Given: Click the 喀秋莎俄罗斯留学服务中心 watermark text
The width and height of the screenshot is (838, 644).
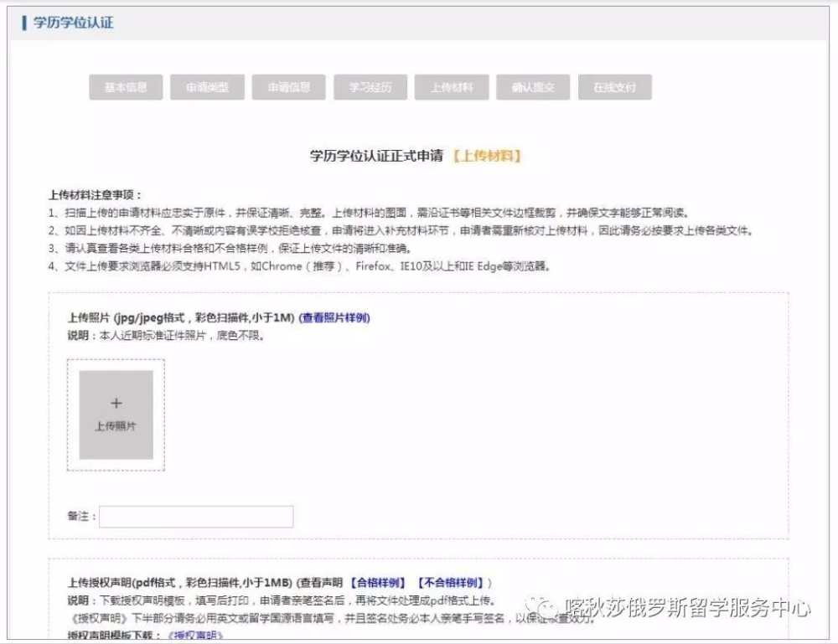Looking at the screenshot, I should pyautogui.click(x=687, y=608).
